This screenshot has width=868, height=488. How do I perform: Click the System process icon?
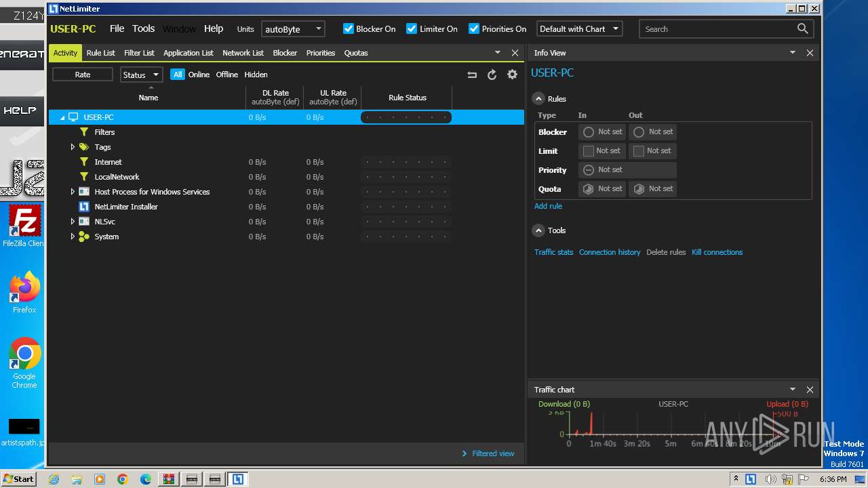click(84, 237)
